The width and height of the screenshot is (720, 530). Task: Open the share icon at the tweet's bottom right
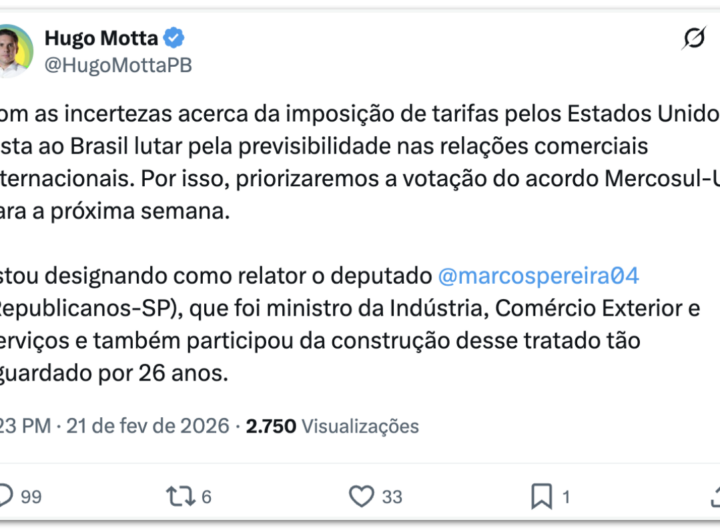714,495
